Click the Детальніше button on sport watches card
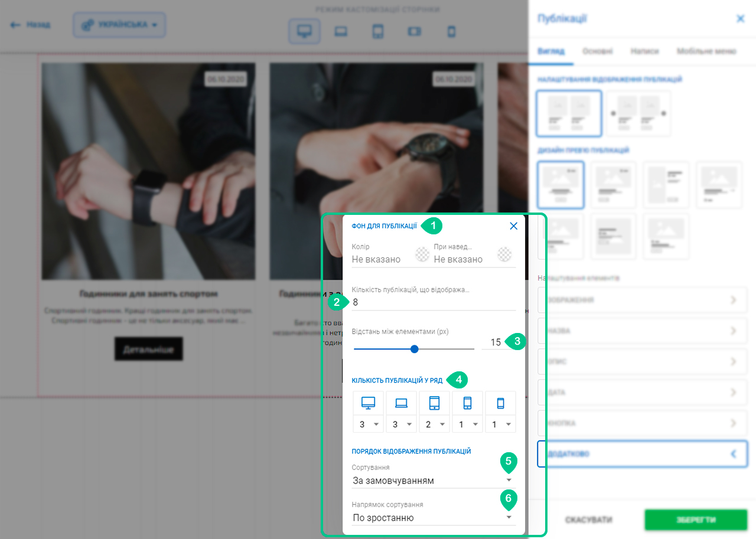756x539 pixels. point(148,349)
